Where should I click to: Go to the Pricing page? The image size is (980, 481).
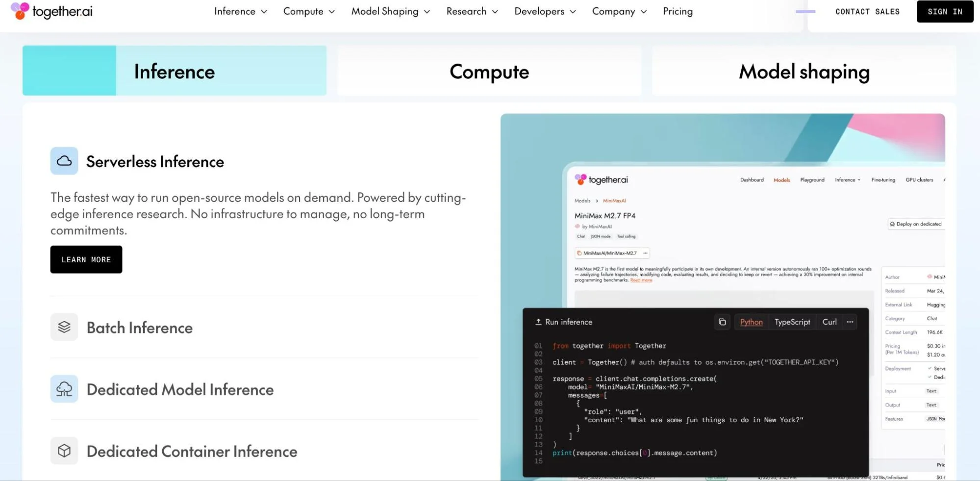click(x=678, y=11)
